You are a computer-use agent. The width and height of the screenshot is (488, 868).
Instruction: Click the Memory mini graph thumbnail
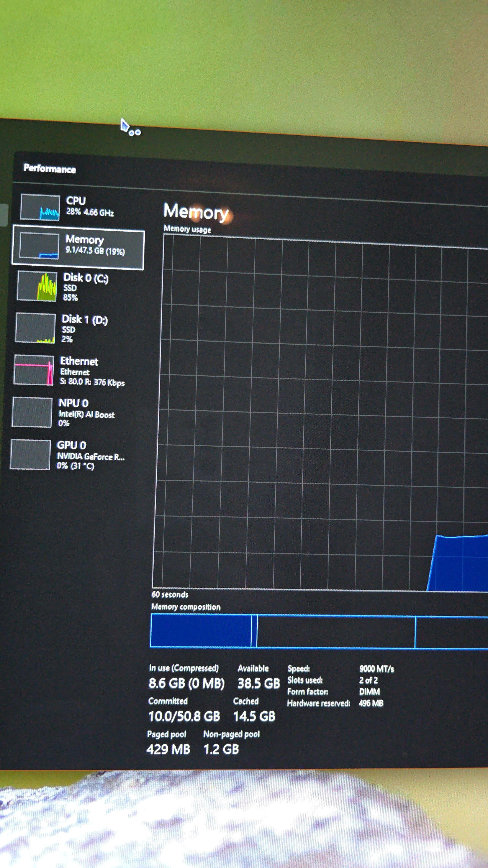39,246
